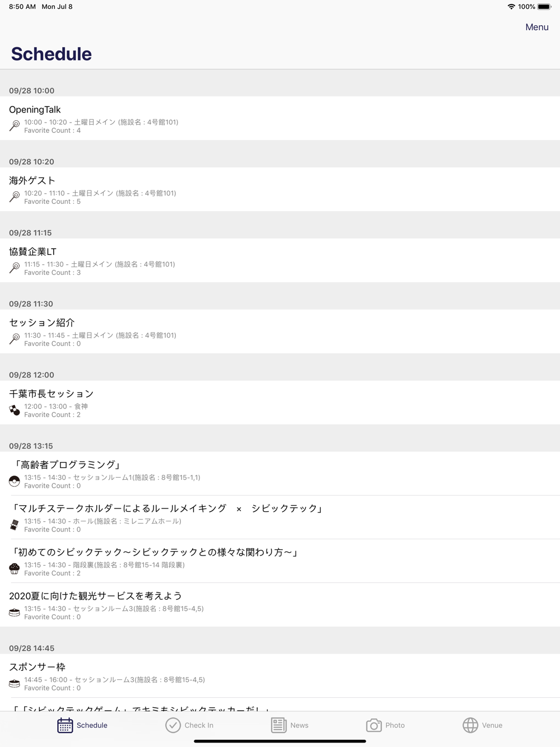Click the icon beside 千葉市長セッション
Image resolution: width=560 pixels, height=747 pixels.
[x=15, y=410]
